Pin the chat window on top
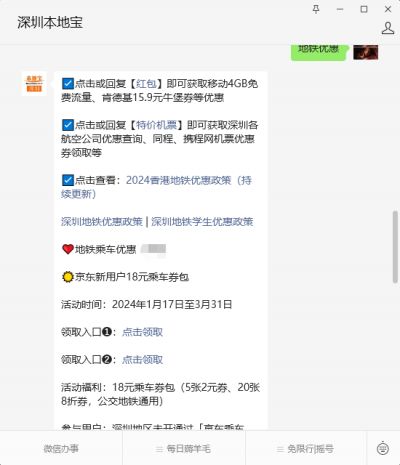The image size is (400, 465). point(316,9)
